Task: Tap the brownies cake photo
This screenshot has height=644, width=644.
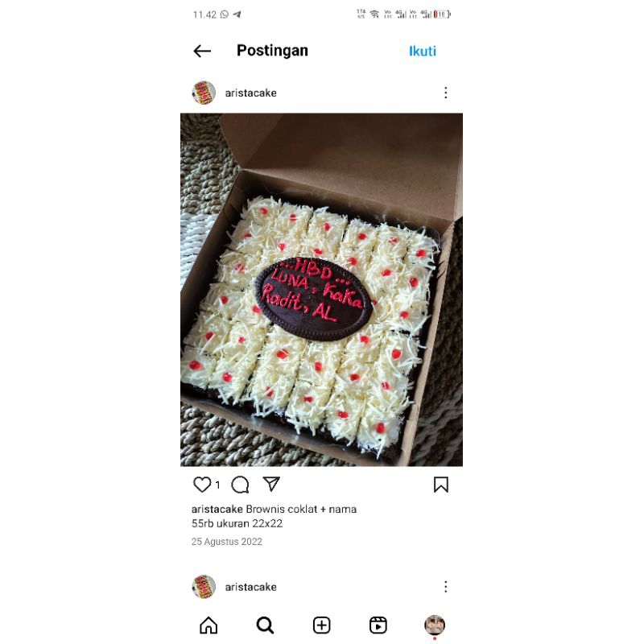Action: (321, 290)
